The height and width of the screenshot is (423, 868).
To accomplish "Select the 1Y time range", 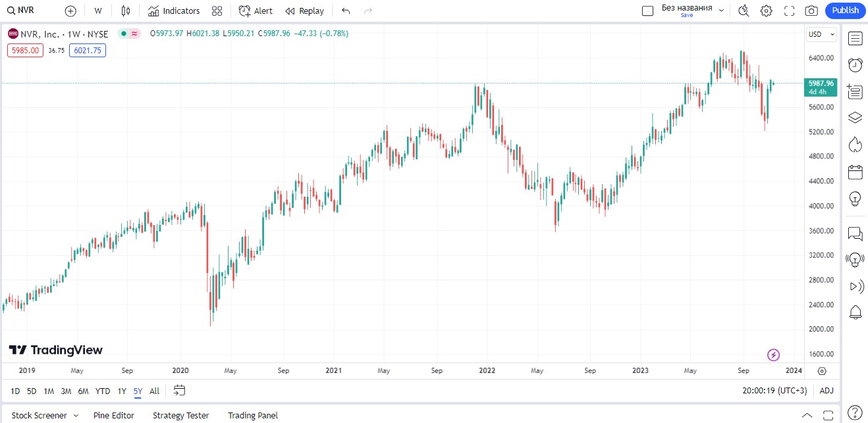I will (122, 391).
